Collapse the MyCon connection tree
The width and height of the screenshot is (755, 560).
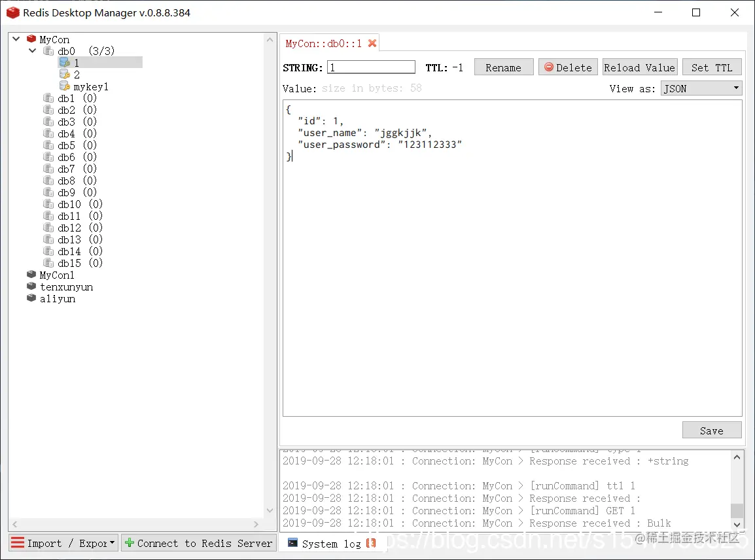tap(16, 39)
